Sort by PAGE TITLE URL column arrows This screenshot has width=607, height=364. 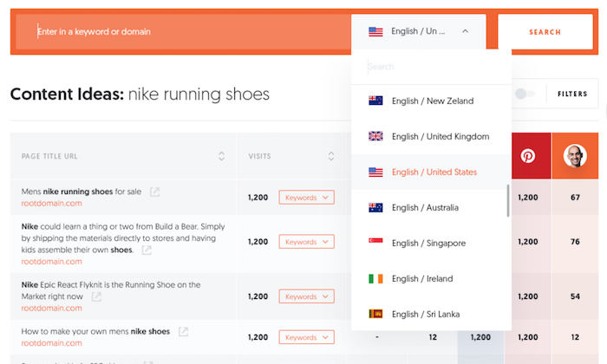(x=221, y=156)
